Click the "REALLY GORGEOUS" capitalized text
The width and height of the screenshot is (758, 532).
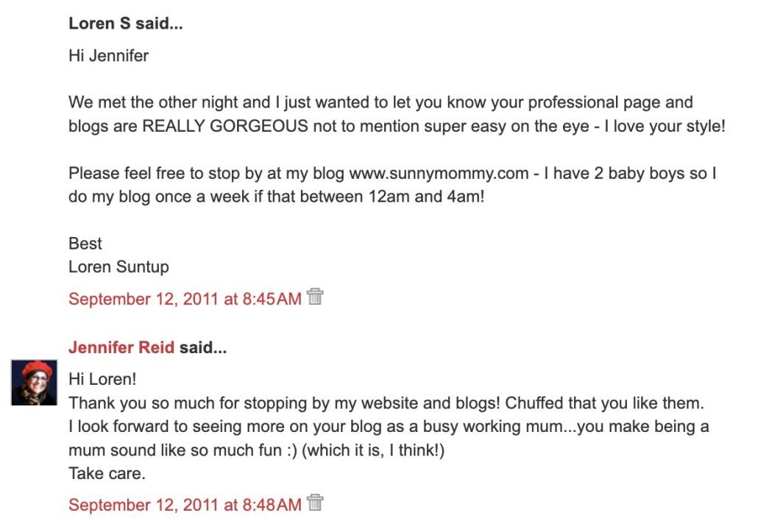[225, 126]
